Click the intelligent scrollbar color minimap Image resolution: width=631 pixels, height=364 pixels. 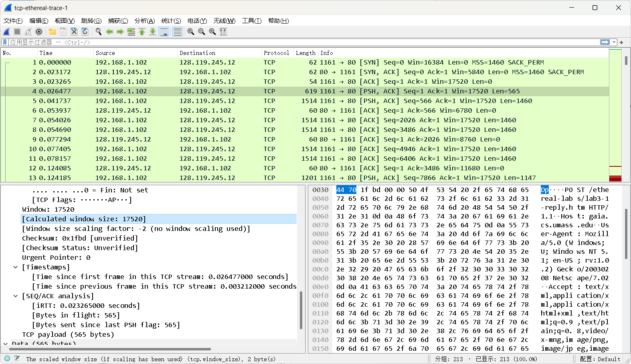click(615, 115)
